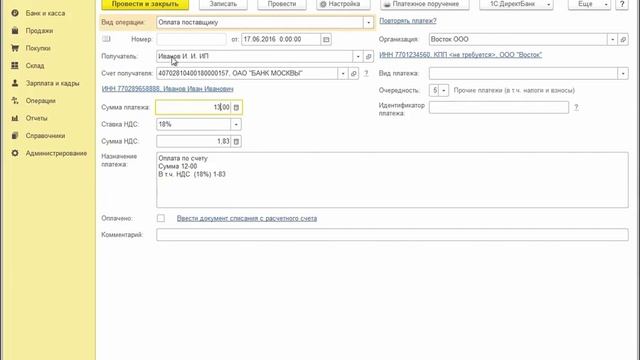640x360 pixels.
Task: Open the Продажи section icon
Action: [x=15, y=31]
